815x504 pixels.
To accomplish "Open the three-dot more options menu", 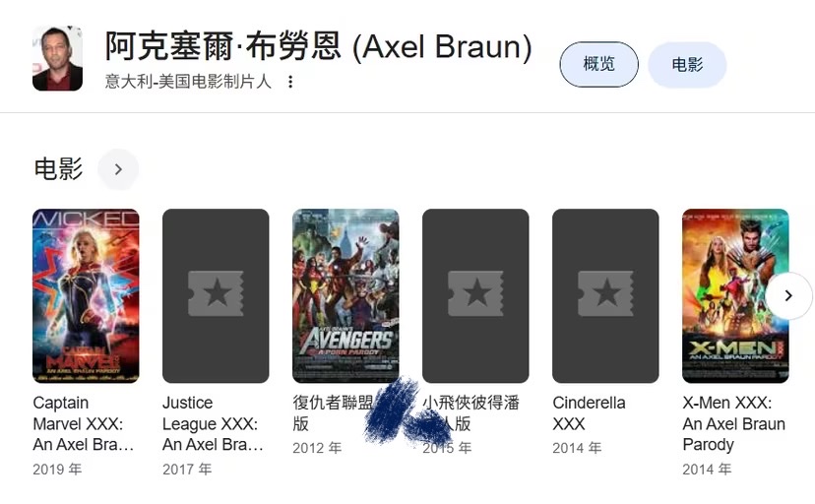I will (290, 82).
